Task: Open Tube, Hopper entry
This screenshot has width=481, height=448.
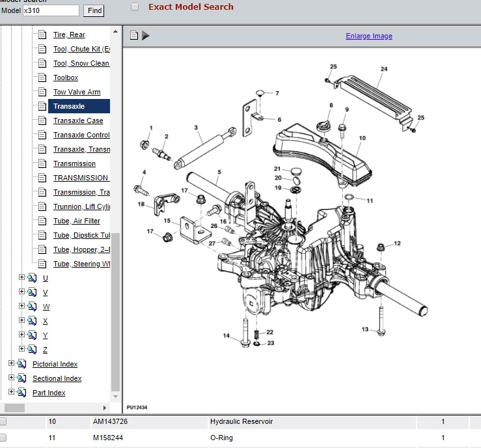Action: 81,249
